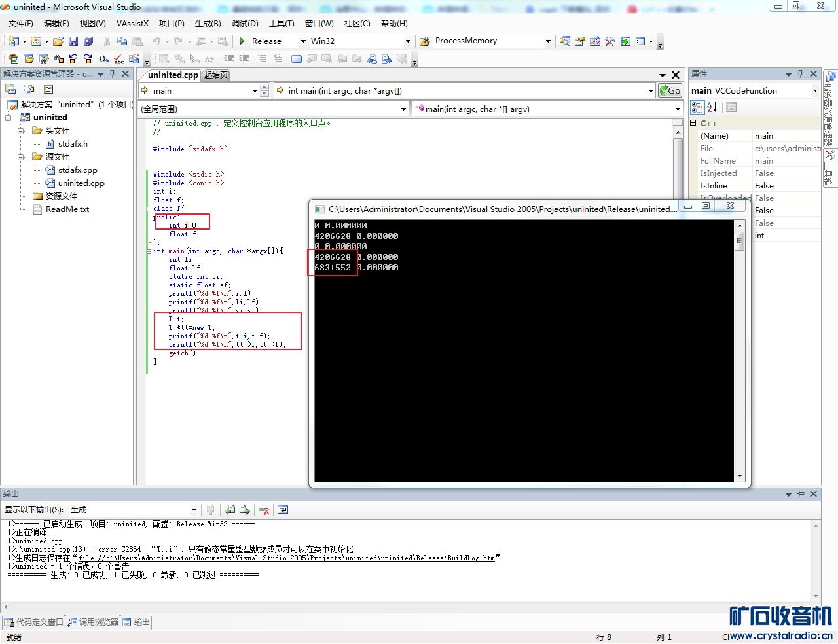Screen dimensions: 838x644
Task: Open the Release configuration dropdown
Action: 303,41
